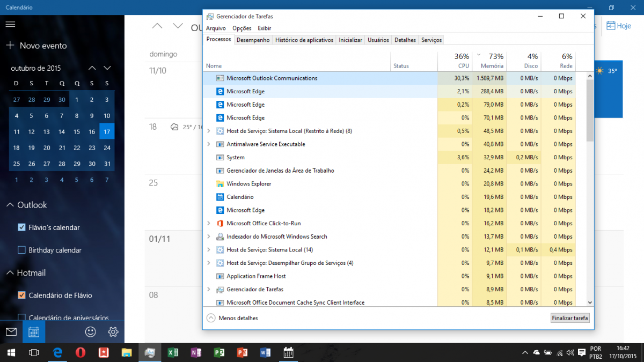Go to previous month in mini calendar

coord(92,68)
